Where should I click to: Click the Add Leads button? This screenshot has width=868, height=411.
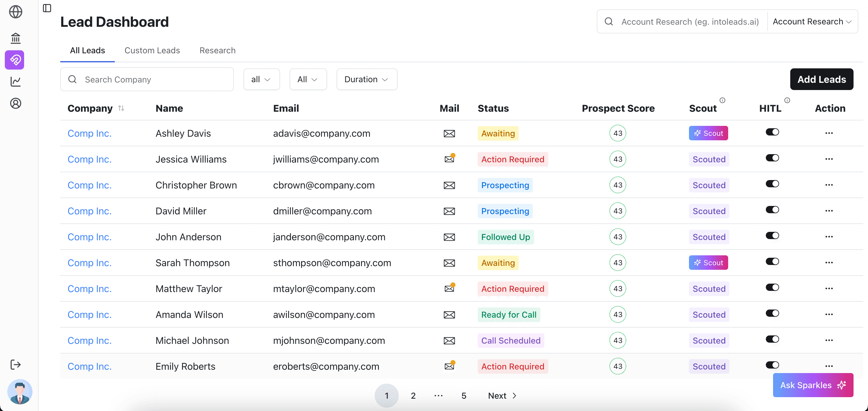822,79
